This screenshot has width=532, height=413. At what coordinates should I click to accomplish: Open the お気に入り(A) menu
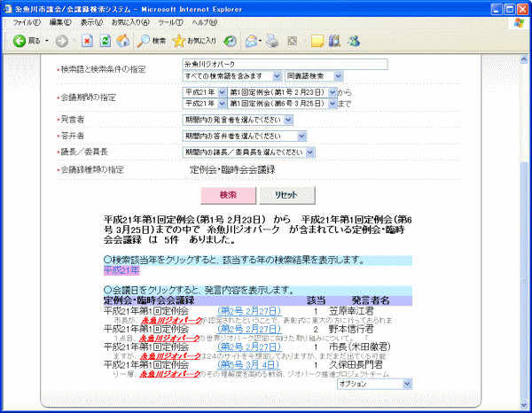pyautogui.click(x=130, y=22)
